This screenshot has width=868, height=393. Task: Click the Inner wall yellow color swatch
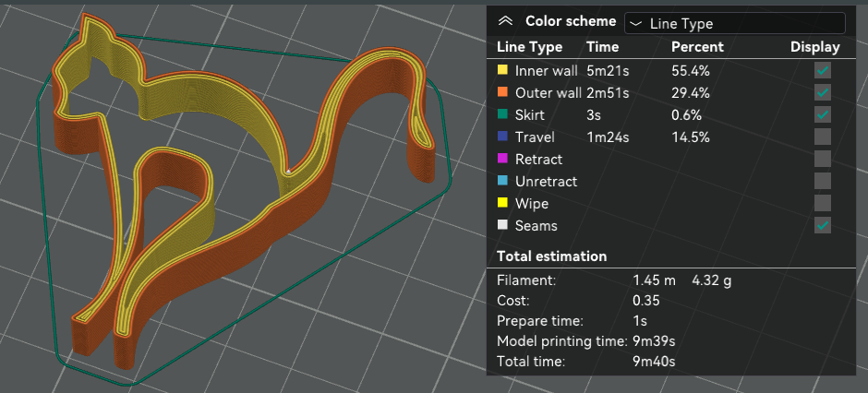pos(502,70)
